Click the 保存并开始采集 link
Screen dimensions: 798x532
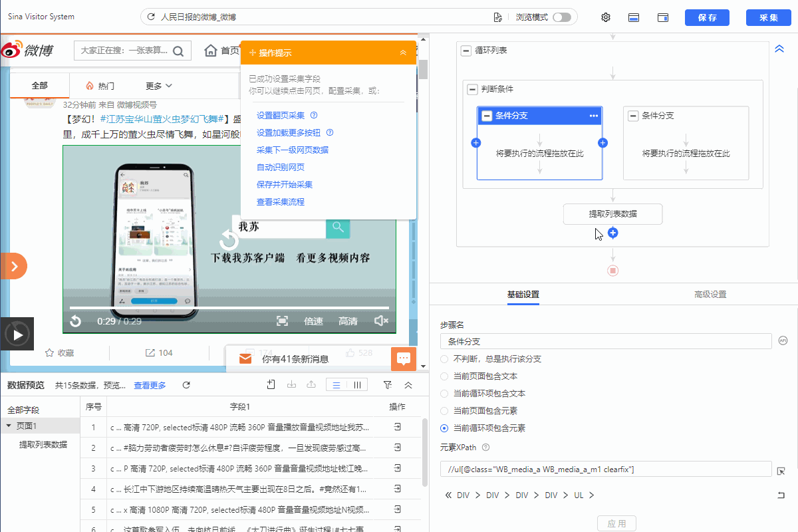[285, 185]
